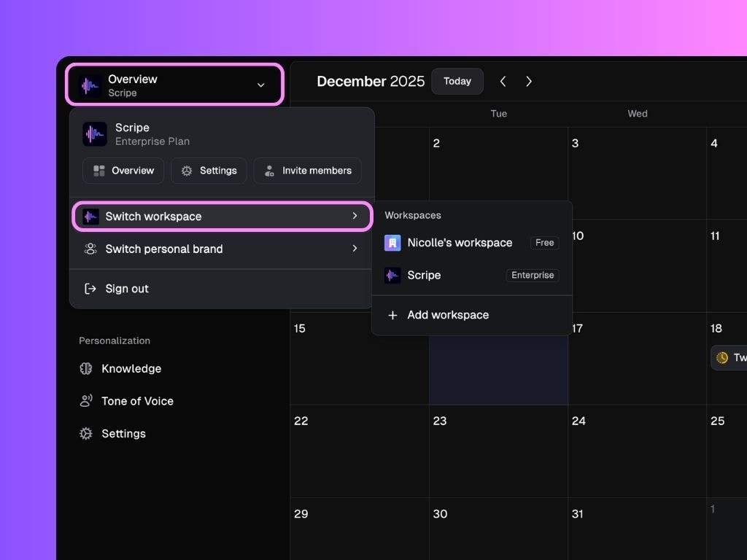Click the Today button
The width and height of the screenshot is (747, 560).
(457, 82)
